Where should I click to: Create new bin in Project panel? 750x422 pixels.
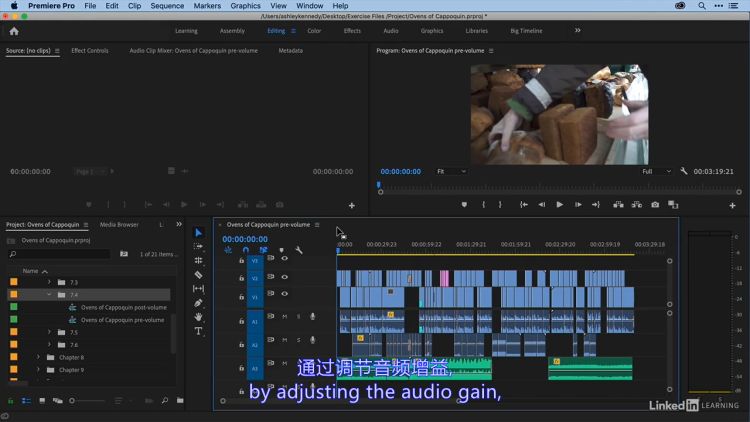pyautogui.click(x=180, y=400)
